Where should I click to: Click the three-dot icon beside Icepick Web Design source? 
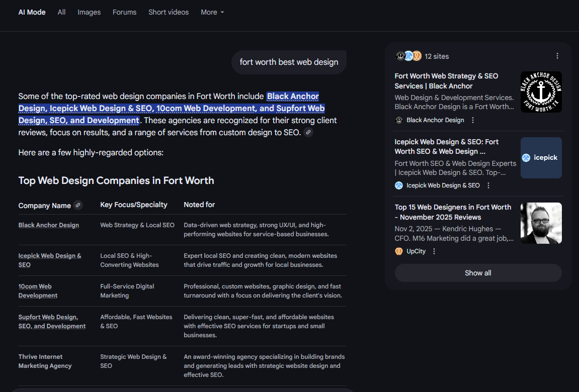click(x=488, y=185)
